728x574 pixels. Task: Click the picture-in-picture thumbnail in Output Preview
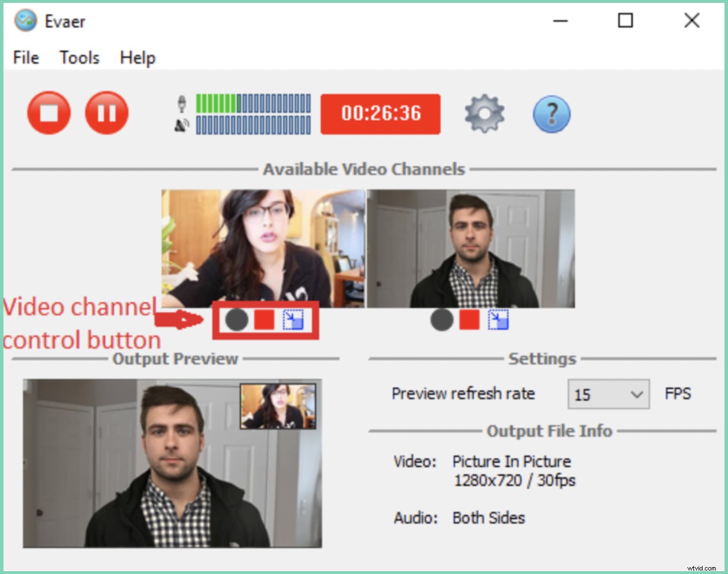278,406
